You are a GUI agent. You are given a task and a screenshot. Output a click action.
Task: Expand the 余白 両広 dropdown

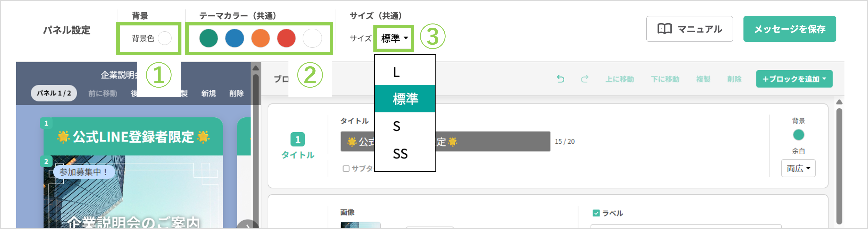(x=798, y=168)
